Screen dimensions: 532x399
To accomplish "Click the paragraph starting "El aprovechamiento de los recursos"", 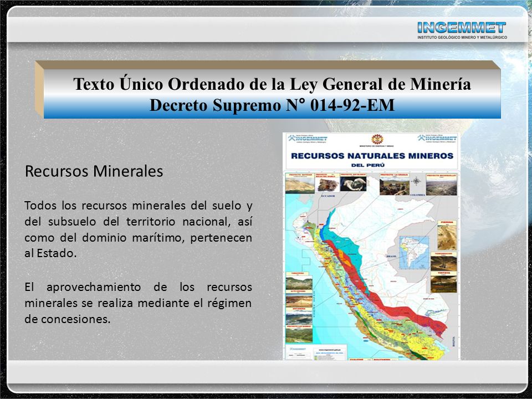I will (x=138, y=303).
